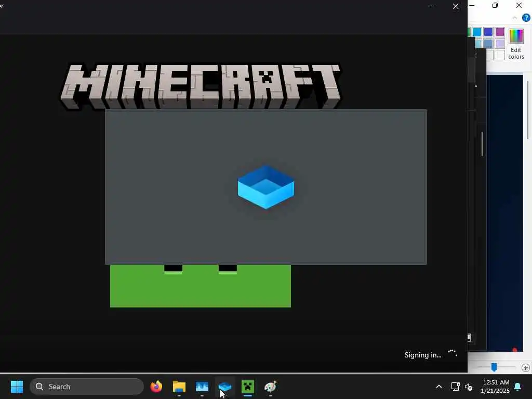Open network status tray icon
532x399 pixels.
[x=455, y=387]
